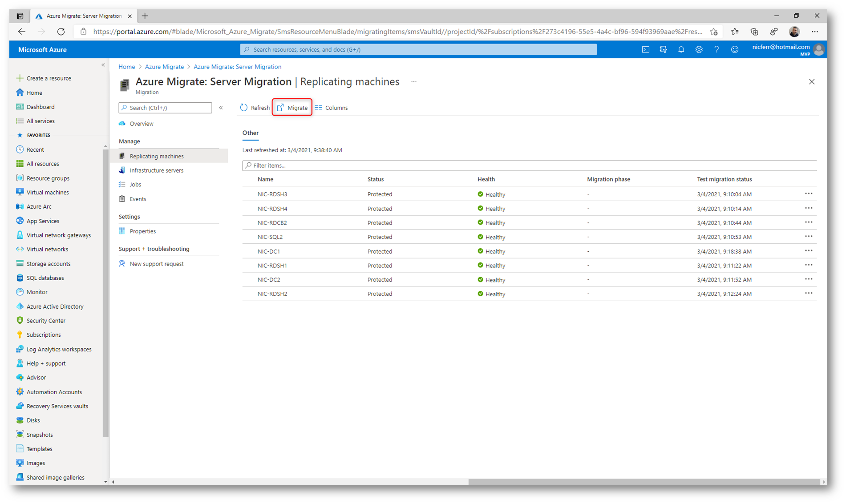This screenshot has height=504, width=846.
Task: Go to Azure Migrate breadcrumb link
Action: coord(164,67)
